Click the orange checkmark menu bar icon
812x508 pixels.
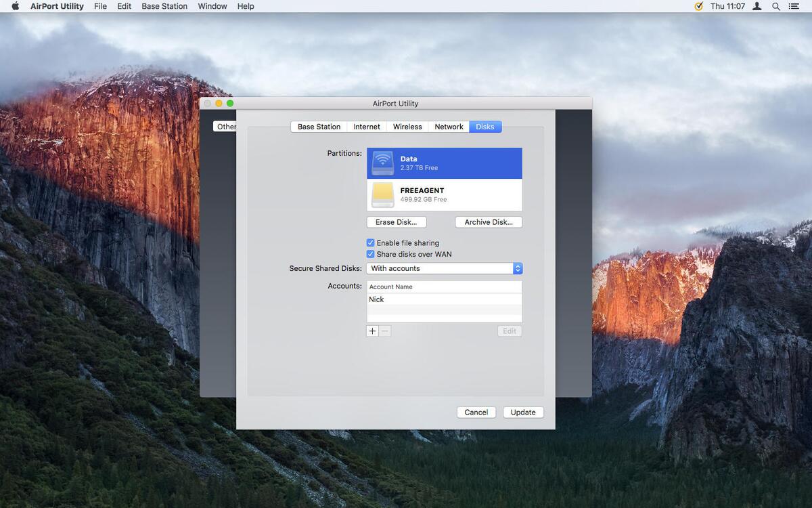699,6
